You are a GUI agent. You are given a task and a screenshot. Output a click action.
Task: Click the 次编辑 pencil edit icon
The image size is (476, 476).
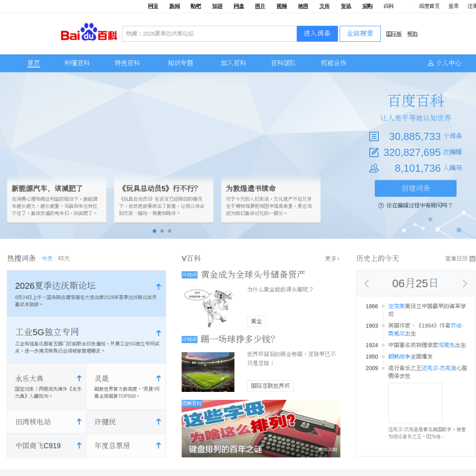coord(374,152)
